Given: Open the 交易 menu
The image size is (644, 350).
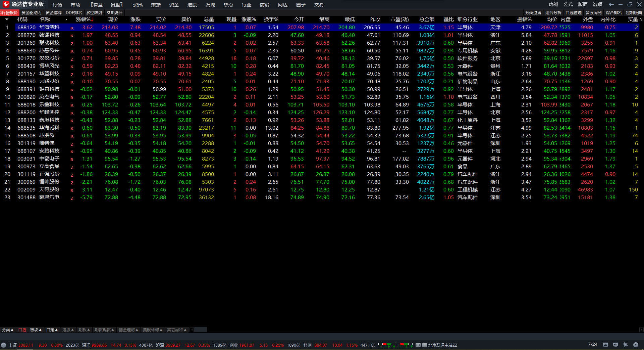Looking at the screenshot, I should pos(319,5).
